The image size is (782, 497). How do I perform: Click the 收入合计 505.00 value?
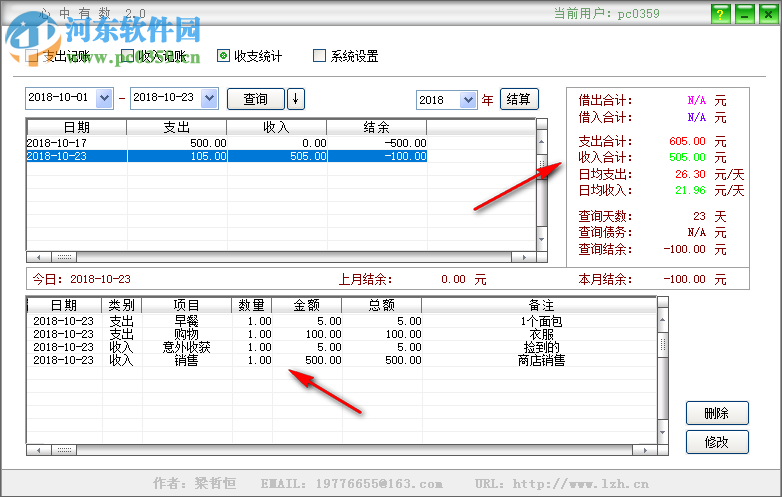point(687,158)
